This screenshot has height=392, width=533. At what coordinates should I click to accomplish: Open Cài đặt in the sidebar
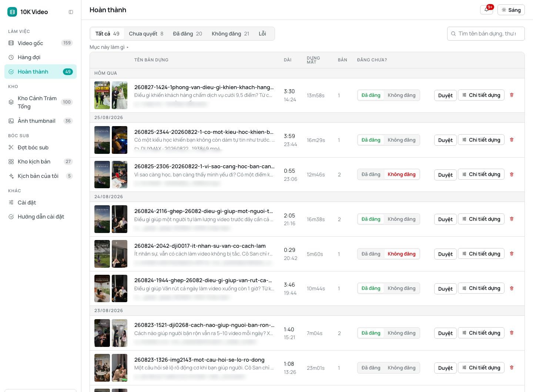pos(40,203)
